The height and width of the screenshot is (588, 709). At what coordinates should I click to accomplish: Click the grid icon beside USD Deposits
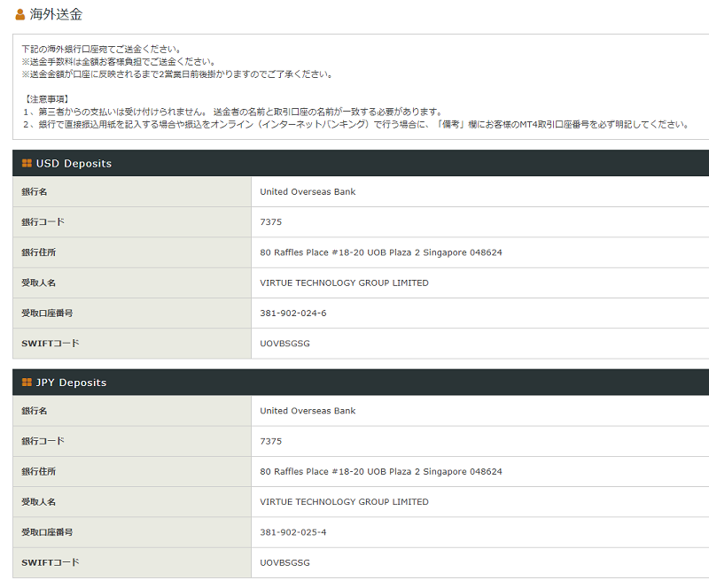point(27,163)
